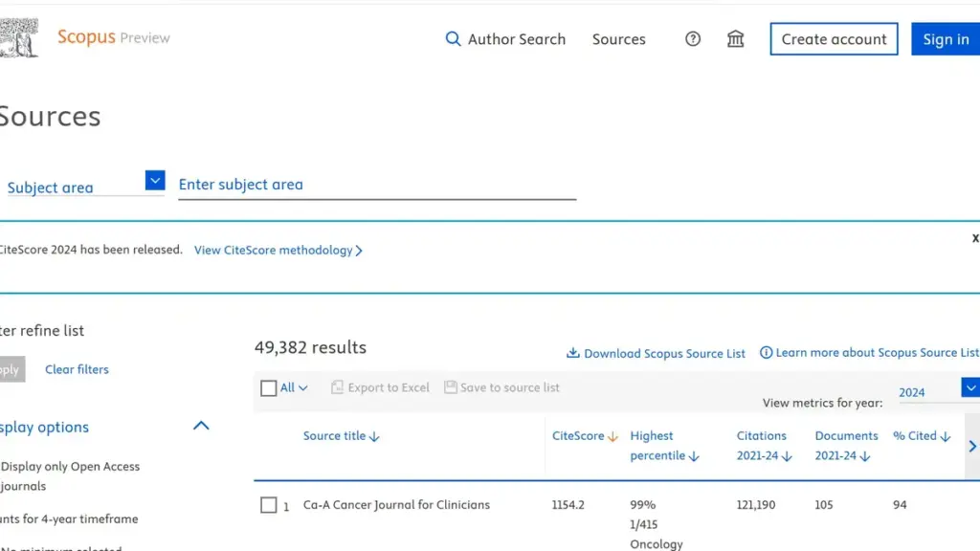Image resolution: width=980 pixels, height=551 pixels.
Task: Click the Author Search magnifier icon
Action: (x=454, y=39)
